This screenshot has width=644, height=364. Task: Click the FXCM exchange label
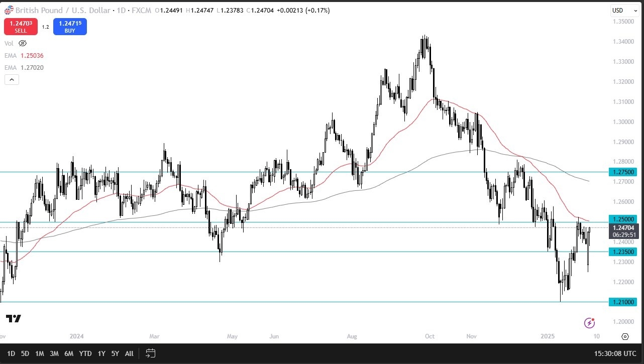pyautogui.click(x=141, y=10)
